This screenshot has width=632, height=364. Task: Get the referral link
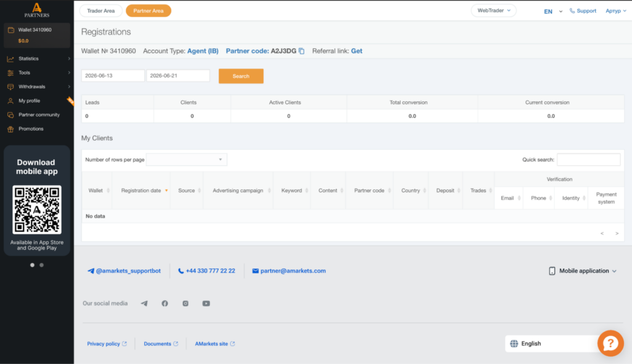(x=356, y=51)
